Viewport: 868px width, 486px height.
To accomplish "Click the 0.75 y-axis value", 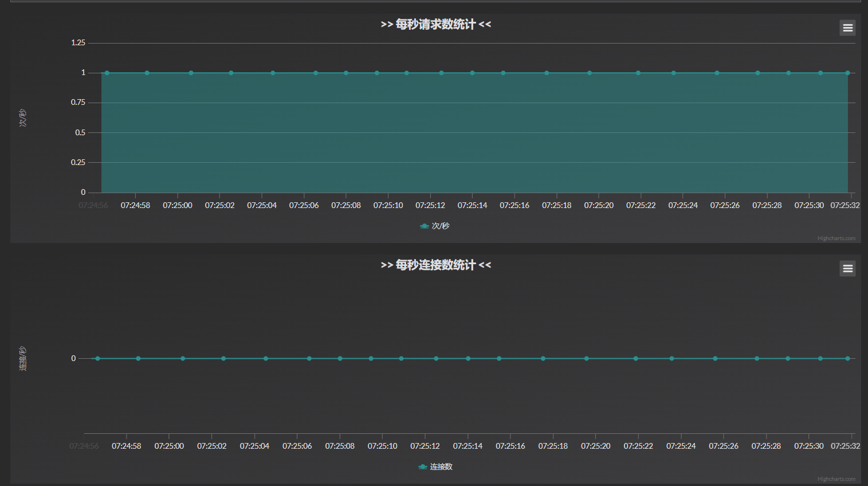I will 78,102.
